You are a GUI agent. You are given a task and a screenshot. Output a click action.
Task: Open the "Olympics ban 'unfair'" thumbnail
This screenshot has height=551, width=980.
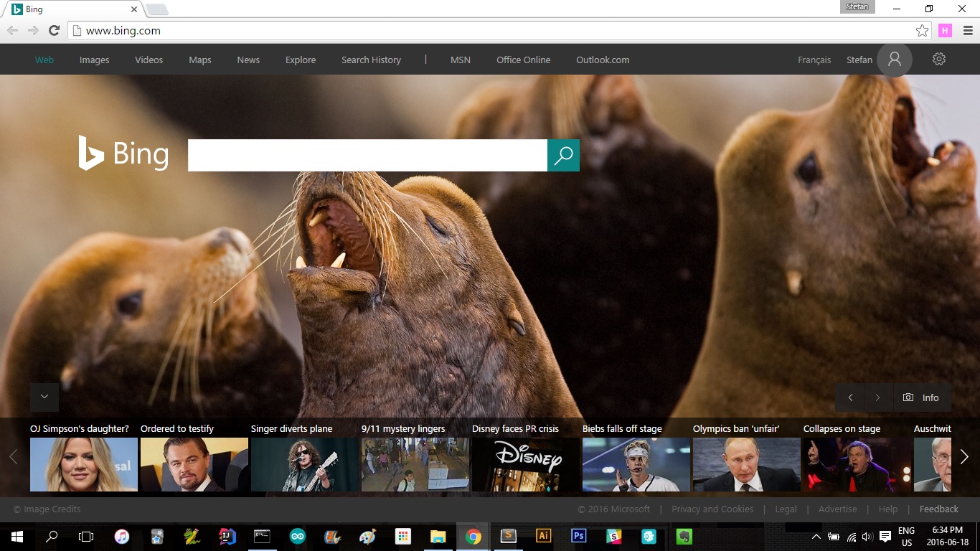(x=747, y=464)
